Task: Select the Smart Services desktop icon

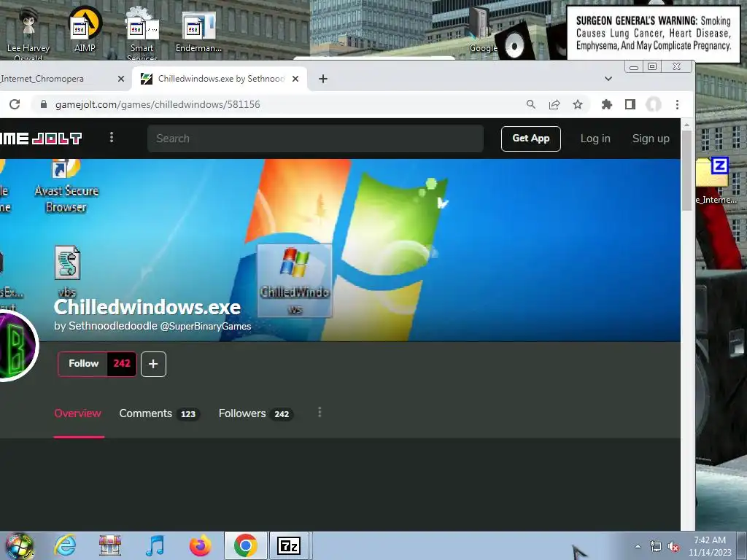Action: tap(142, 34)
